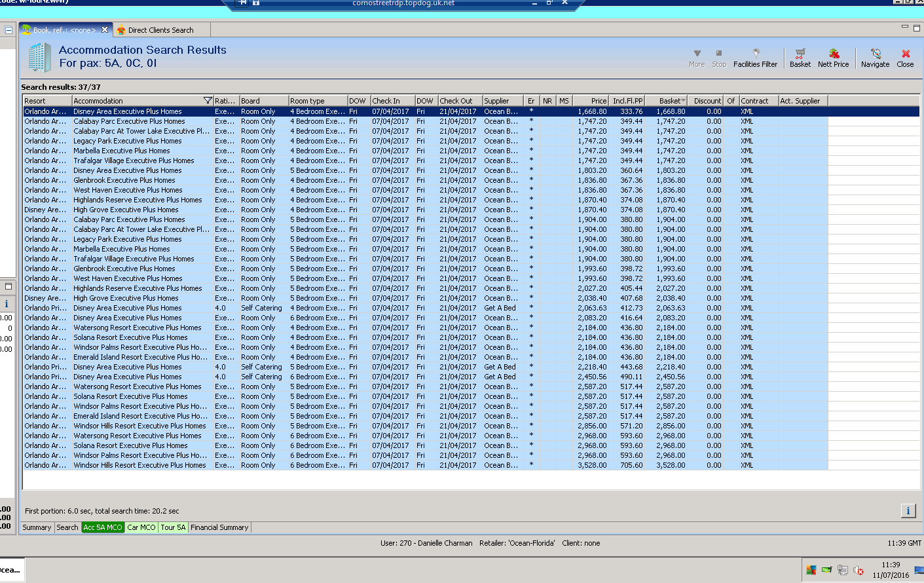Click the Rating column header
This screenshot has width=924, height=583.
(226, 101)
